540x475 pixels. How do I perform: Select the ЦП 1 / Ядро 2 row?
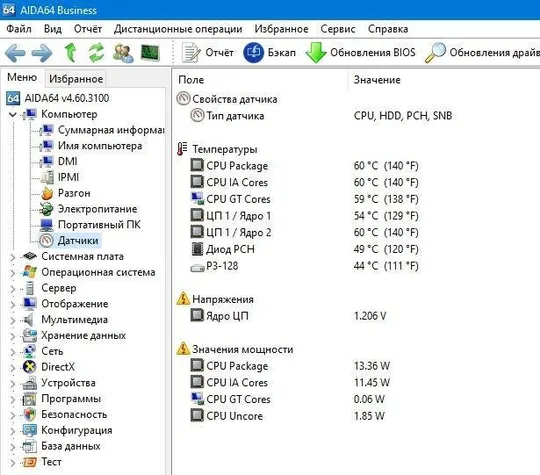click(304, 232)
